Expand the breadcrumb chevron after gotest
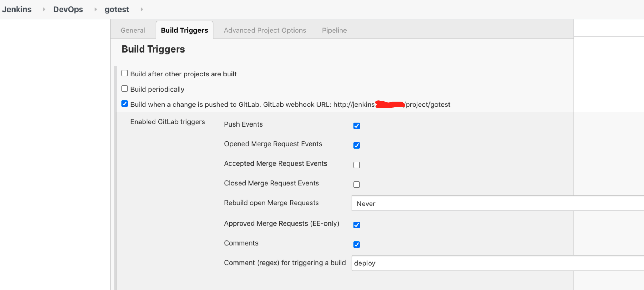This screenshot has width=644, height=290. [142, 9]
